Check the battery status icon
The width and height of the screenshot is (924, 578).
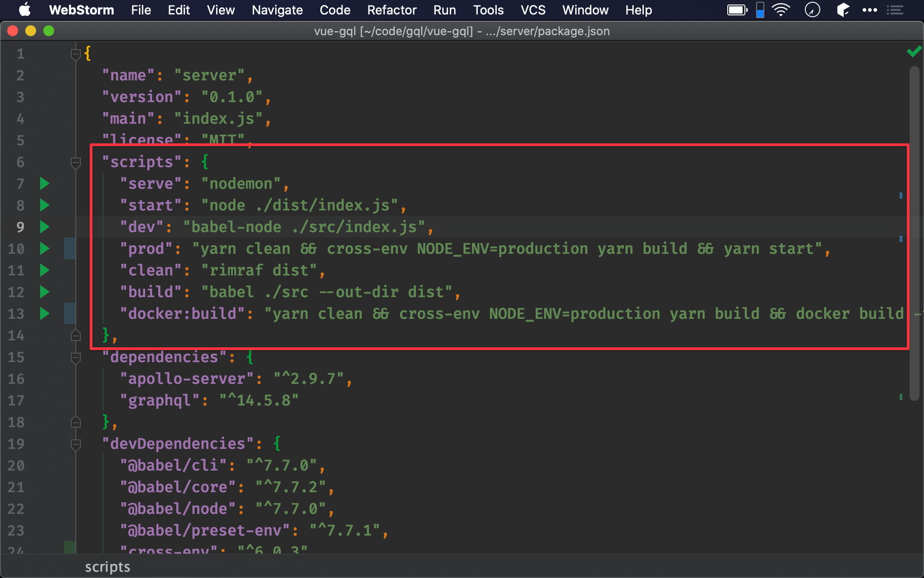[x=738, y=10]
